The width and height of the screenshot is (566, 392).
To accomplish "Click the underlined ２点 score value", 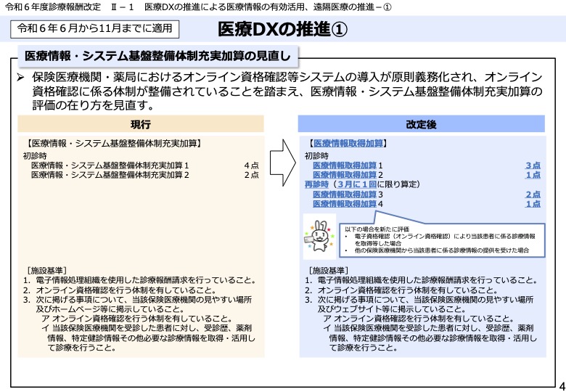I will point(533,195).
